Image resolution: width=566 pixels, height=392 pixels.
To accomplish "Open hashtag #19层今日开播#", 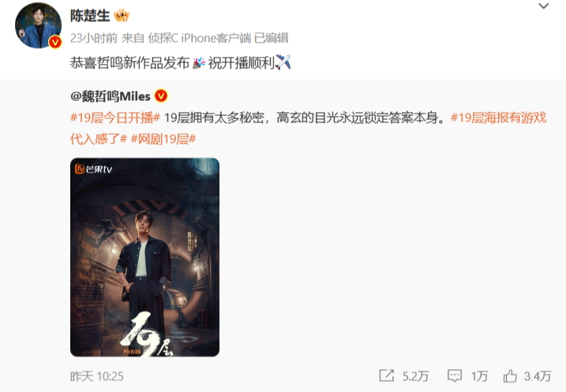I will click(115, 118).
